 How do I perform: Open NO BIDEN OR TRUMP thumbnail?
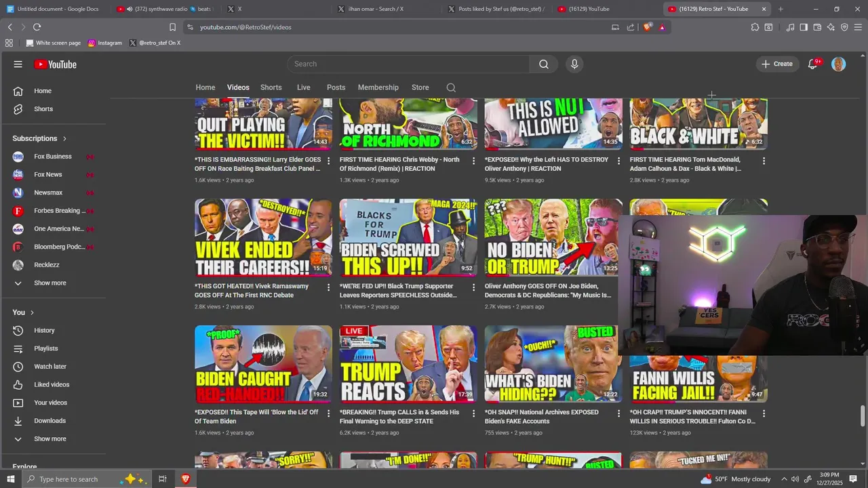pyautogui.click(x=553, y=237)
